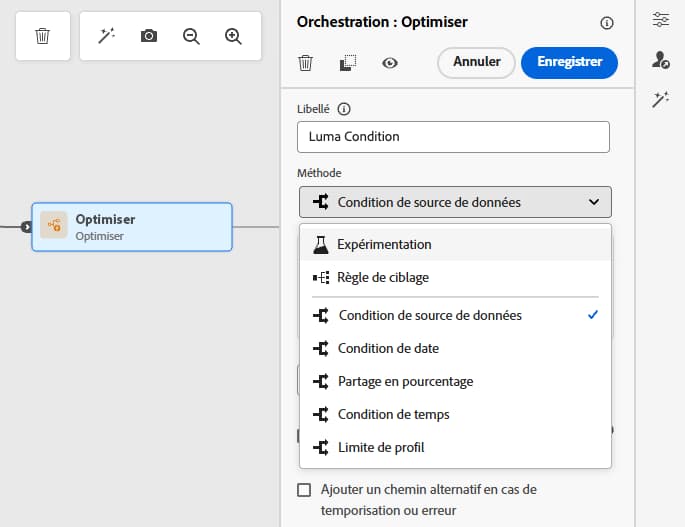
Task: Enable Ajouter un chemin alternatif checkbox
Action: [x=304, y=490]
